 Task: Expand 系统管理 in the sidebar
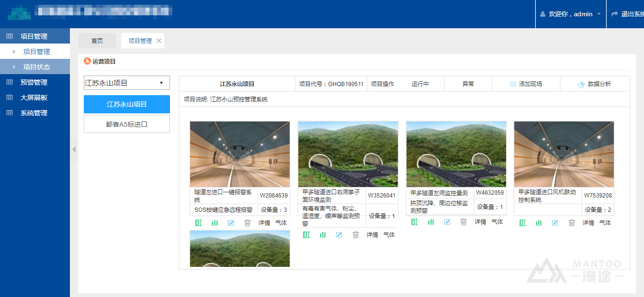(x=34, y=113)
